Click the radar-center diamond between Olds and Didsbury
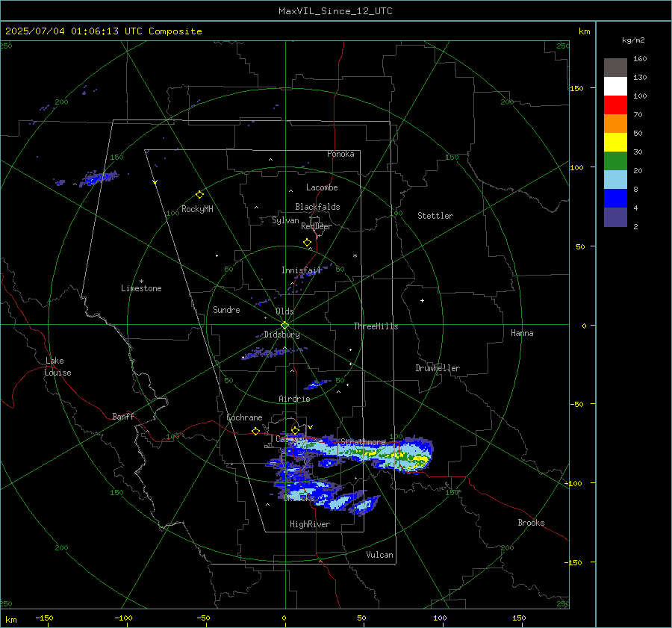The image size is (672, 628). 284,326
